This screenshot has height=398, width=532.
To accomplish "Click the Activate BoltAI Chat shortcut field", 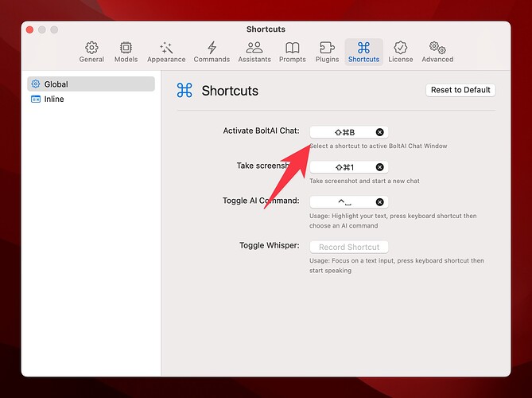I will click(349, 132).
